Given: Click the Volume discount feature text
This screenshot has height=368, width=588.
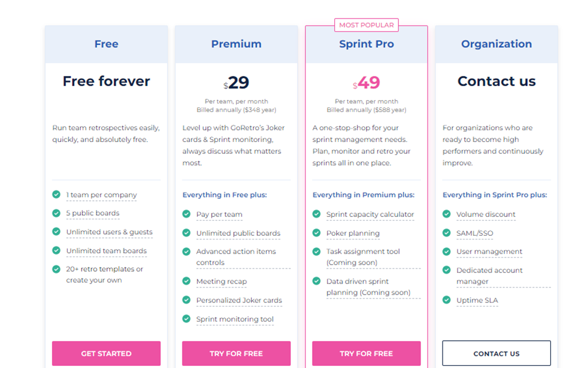Looking at the screenshot, I should [486, 214].
